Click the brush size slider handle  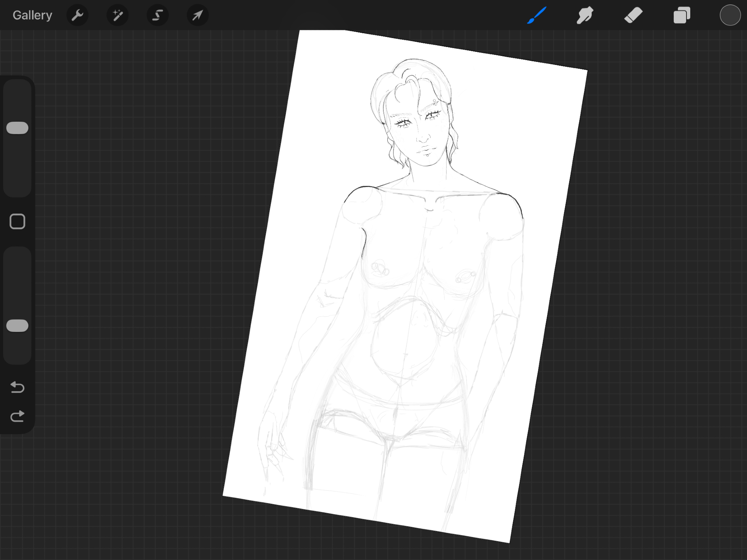point(18,128)
